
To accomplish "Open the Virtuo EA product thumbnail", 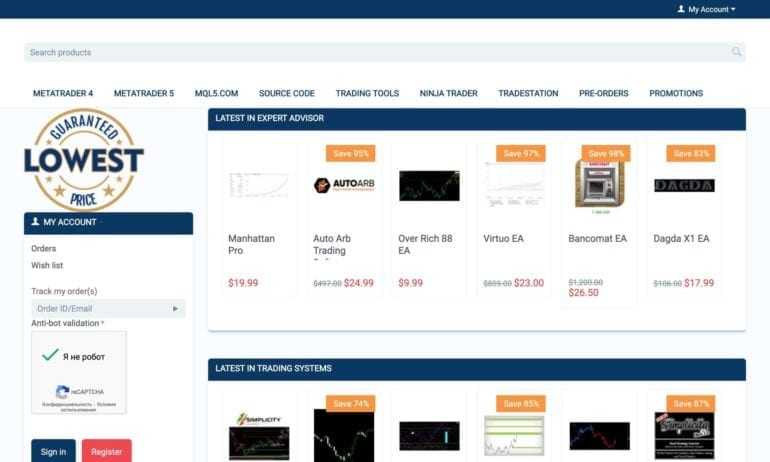I will pos(514,185).
